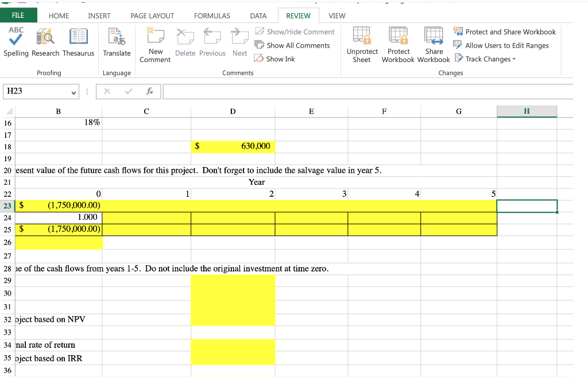The image size is (588, 381).
Task: Go to the Previous comment
Action: (212, 42)
